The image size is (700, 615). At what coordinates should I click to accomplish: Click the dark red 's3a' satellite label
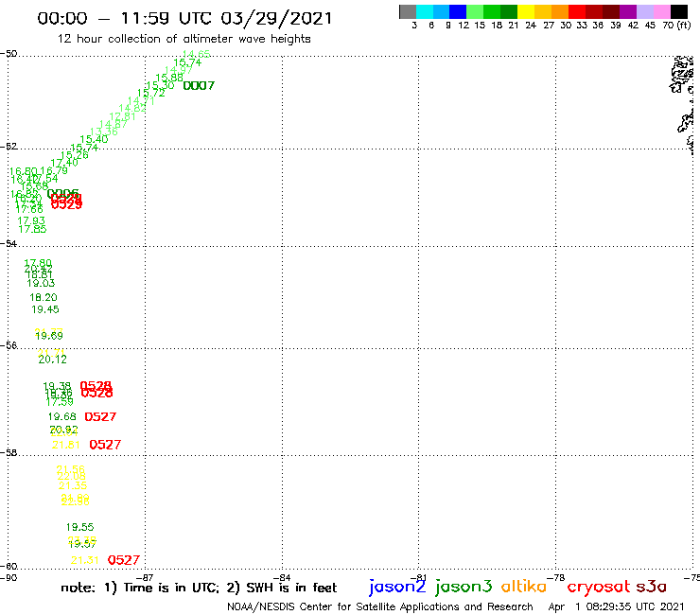coord(652,587)
